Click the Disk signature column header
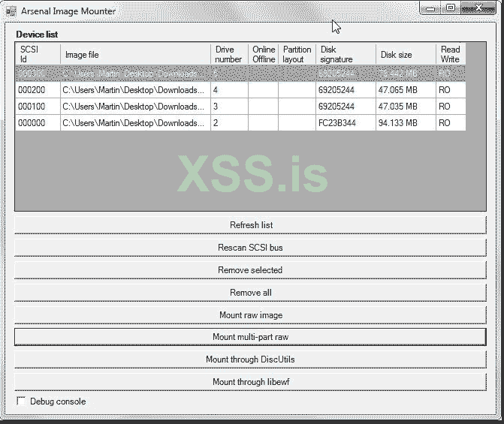This screenshot has height=424, width=504. [x=346, y=54]
